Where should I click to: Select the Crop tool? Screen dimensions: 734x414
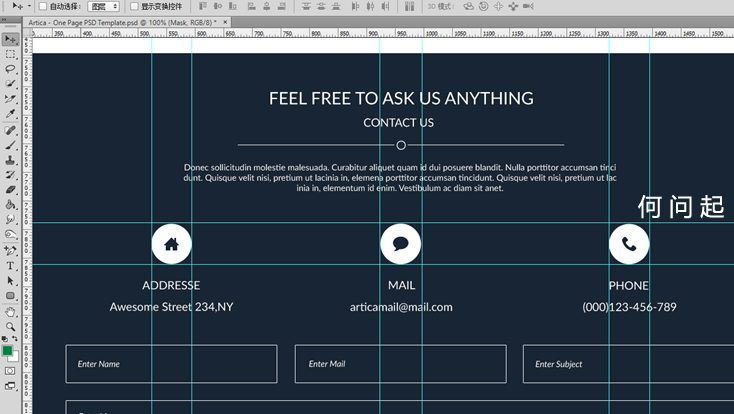click(10, 99)
